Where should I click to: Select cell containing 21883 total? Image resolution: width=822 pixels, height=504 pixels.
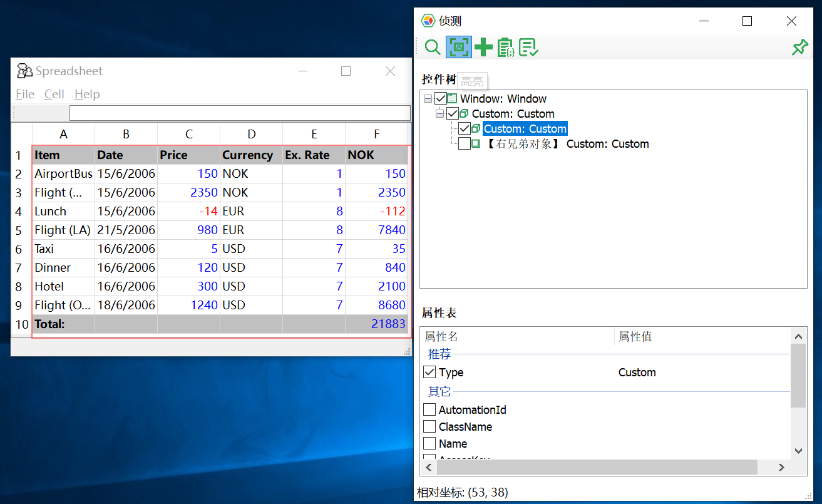[x=376, y=324]
